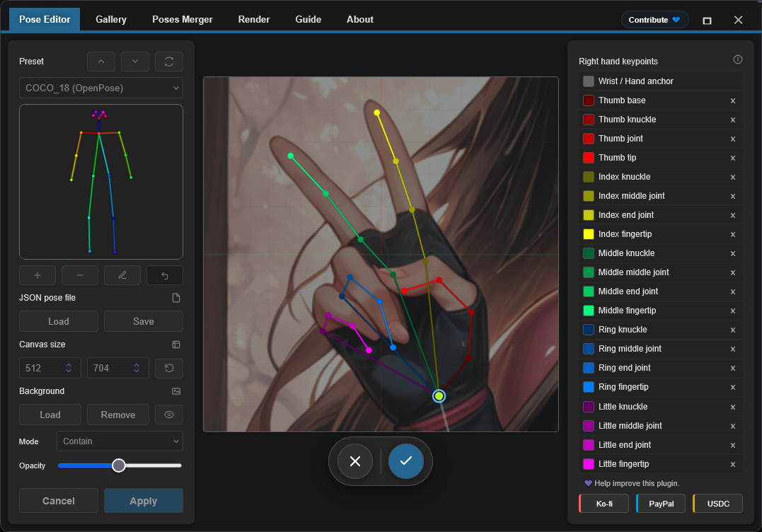Remove the Middle fingertip keypoint
This screenshot has width=762, height=532.
coord(733,311)
